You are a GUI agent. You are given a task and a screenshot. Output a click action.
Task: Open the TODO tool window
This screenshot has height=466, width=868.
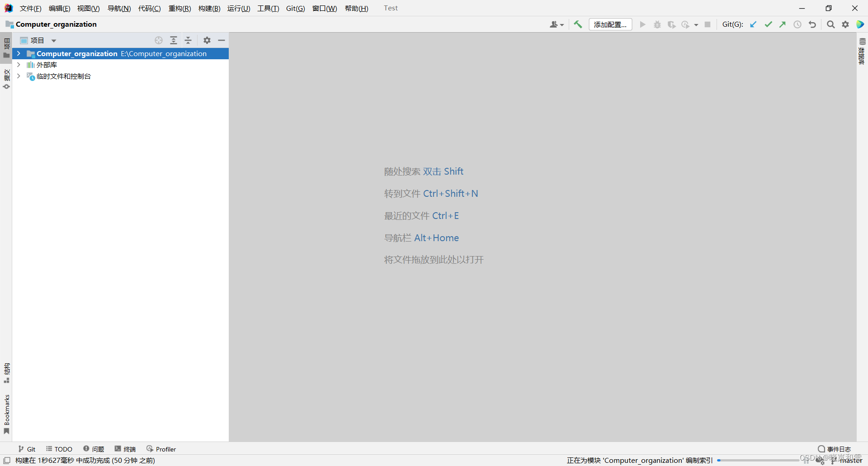coord(59,449)
